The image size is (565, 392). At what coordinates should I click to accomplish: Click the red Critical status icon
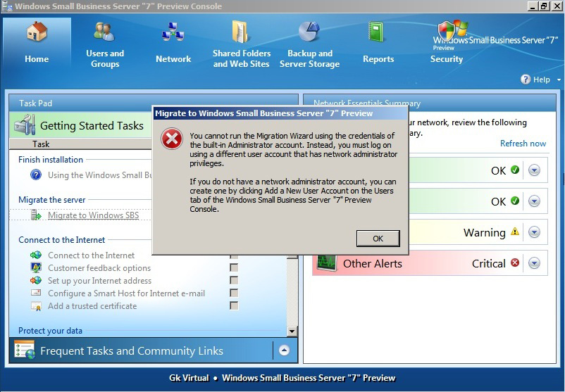pyautogui.click(x=515, y=263)
